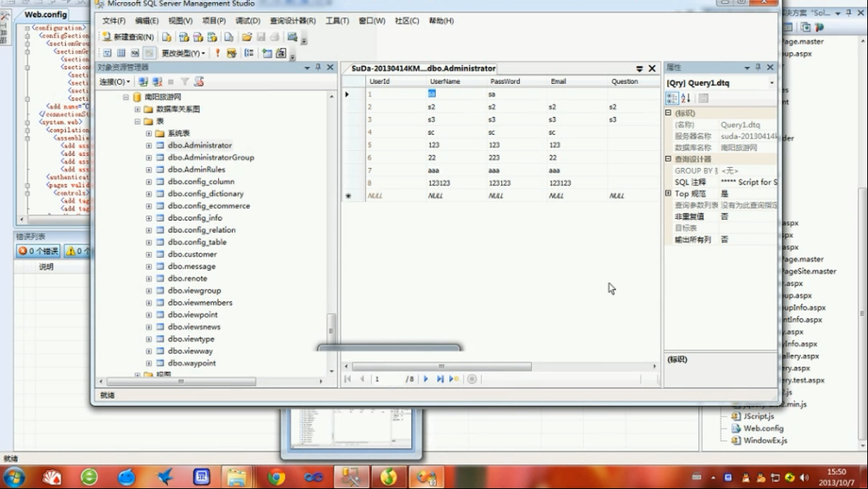Select the dbo.message table
This screenshot has height=489, width=868.
click(191, 267)
